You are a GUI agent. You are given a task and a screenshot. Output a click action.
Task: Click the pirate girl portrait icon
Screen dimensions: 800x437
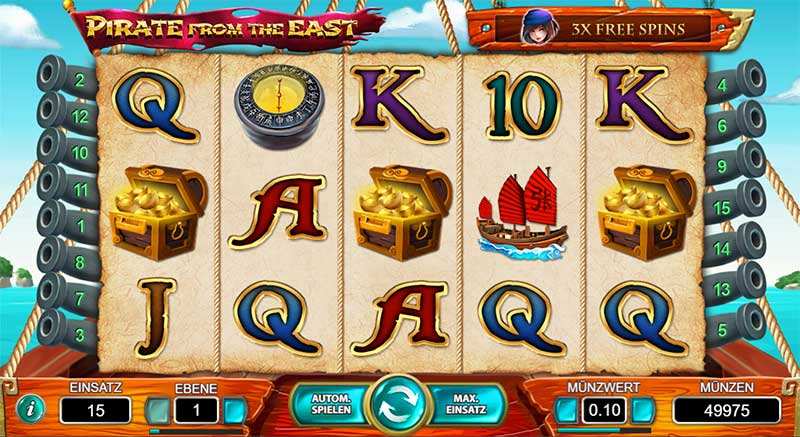pos(532,27)
